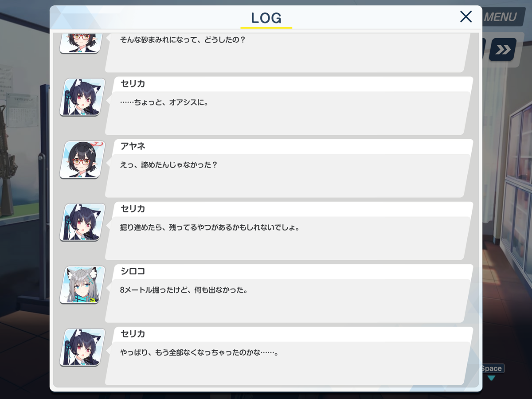
Task: Click the Space key hint label
Action: click(492, 368)
